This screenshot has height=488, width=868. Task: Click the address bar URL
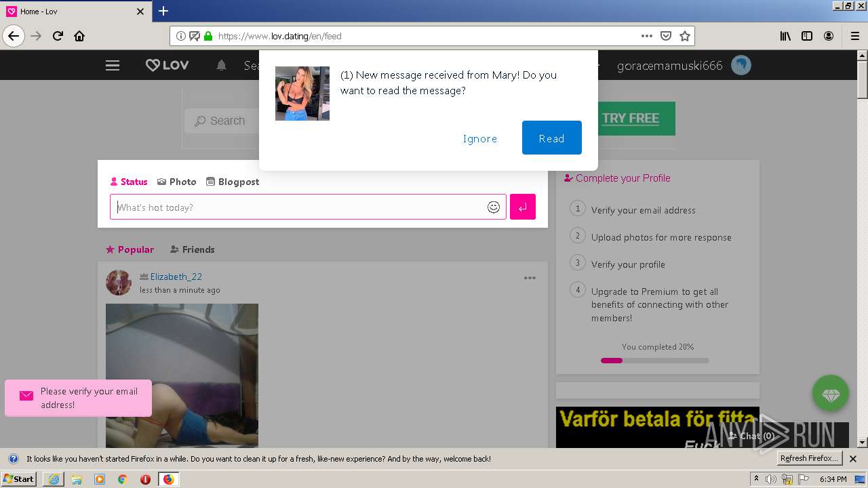click(x=279, y=36)
